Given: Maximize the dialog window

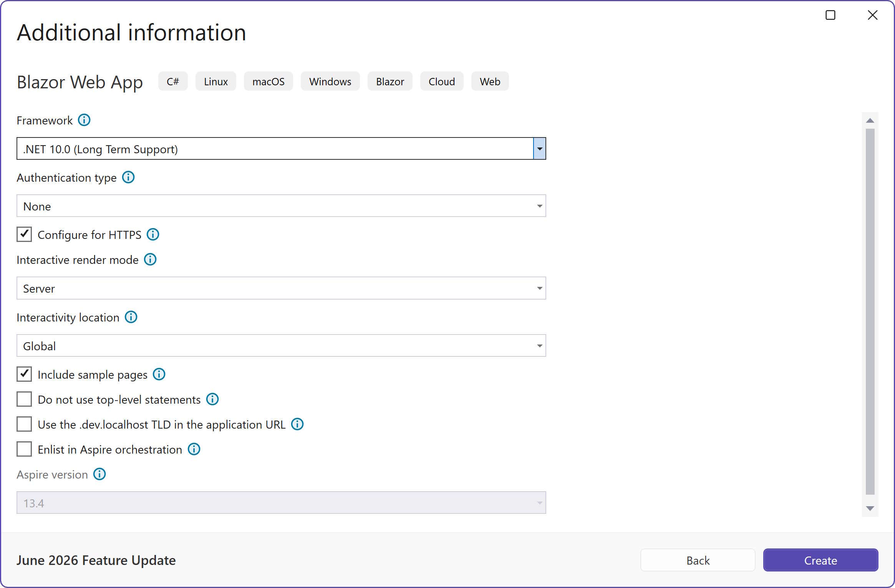Looking at the screenshot, I should pos(830,15).
